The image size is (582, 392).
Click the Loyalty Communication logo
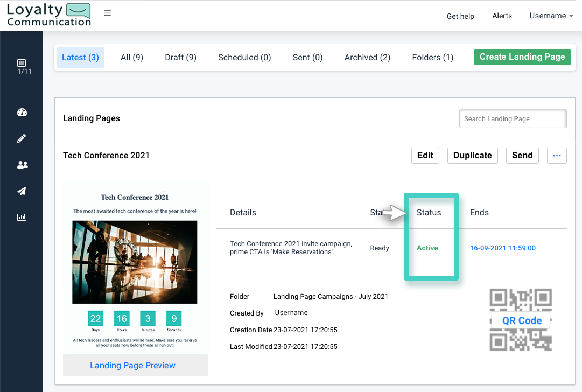coord(49,15)
